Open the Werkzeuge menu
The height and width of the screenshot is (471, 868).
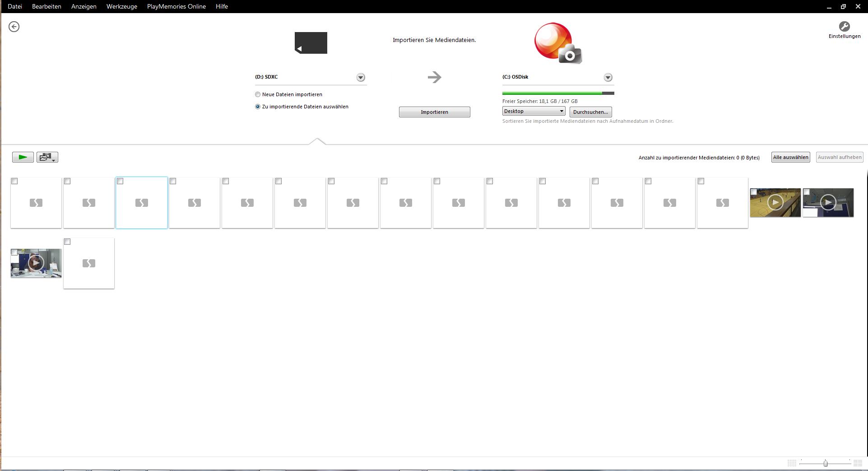tap(121, 6)
